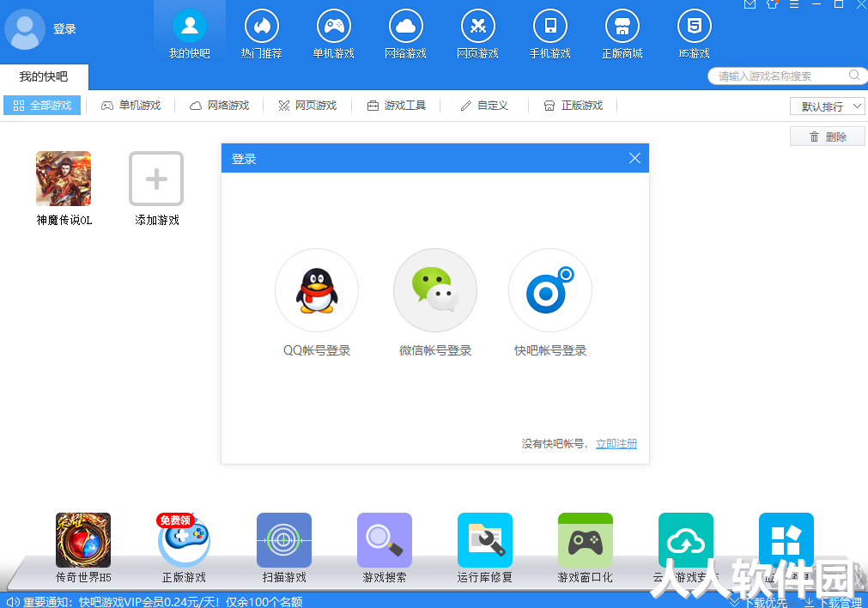Image resolution: width=868 pixels, height=608 pixels.
Task: Select the 我的快吧 tab
Action: click(44, 76)
